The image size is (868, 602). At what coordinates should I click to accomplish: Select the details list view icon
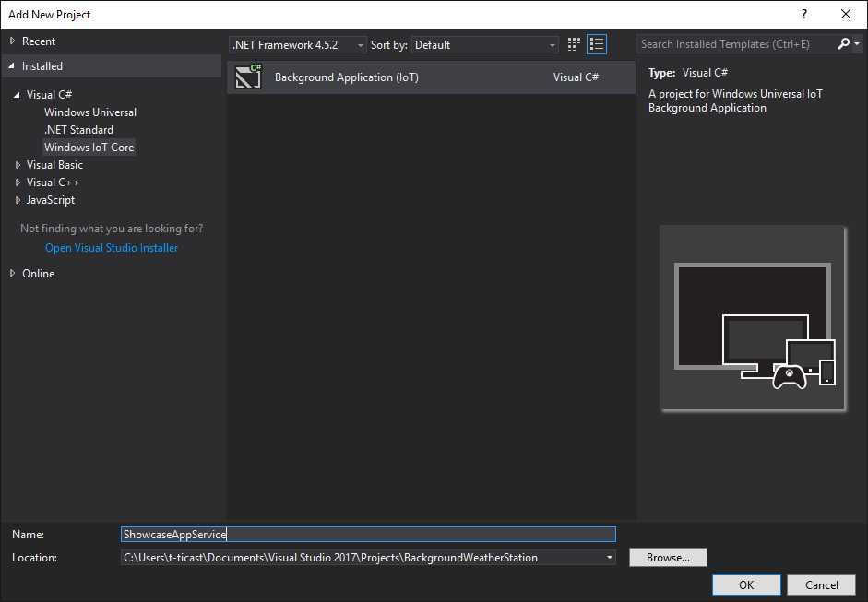[x=596, y=43]
